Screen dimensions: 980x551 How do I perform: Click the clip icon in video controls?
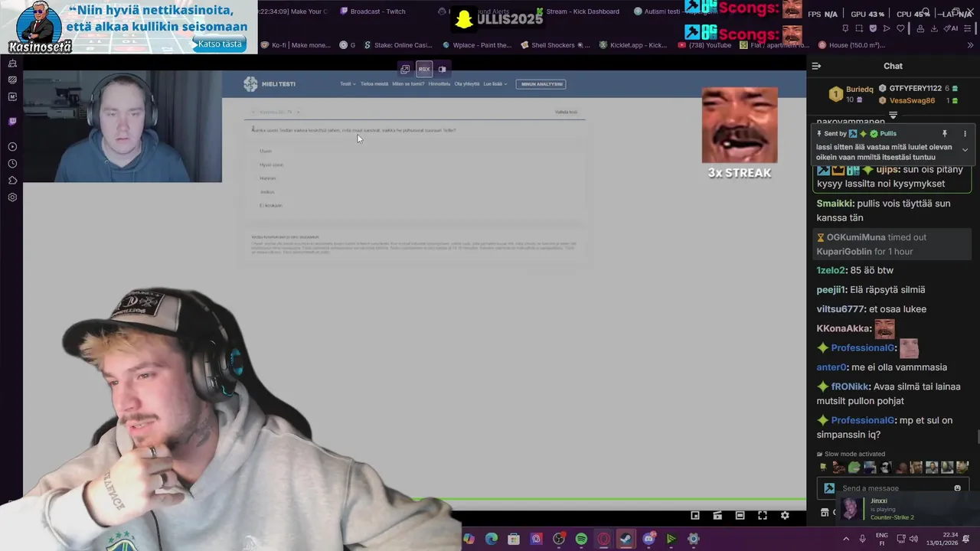[x=717, y=516]
